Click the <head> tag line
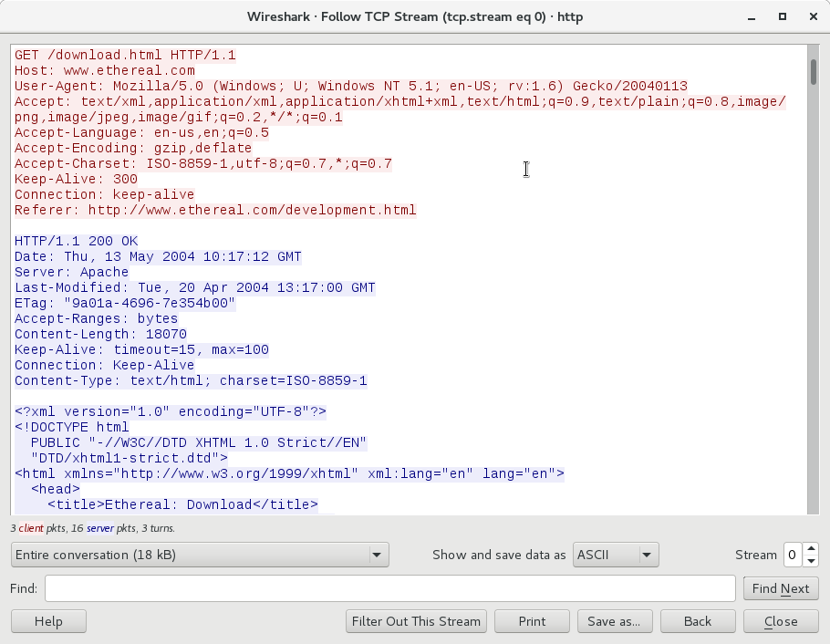This screenshot has width=830, height=644. point(56,489)
